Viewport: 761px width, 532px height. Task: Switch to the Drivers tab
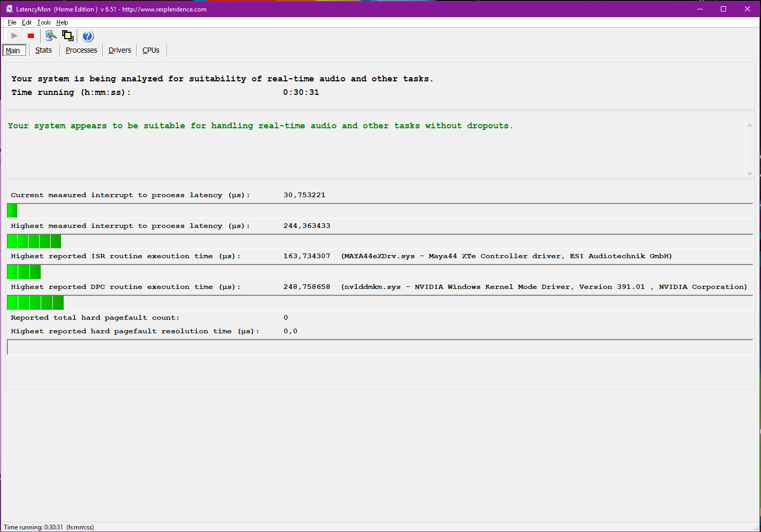[120, 51]
